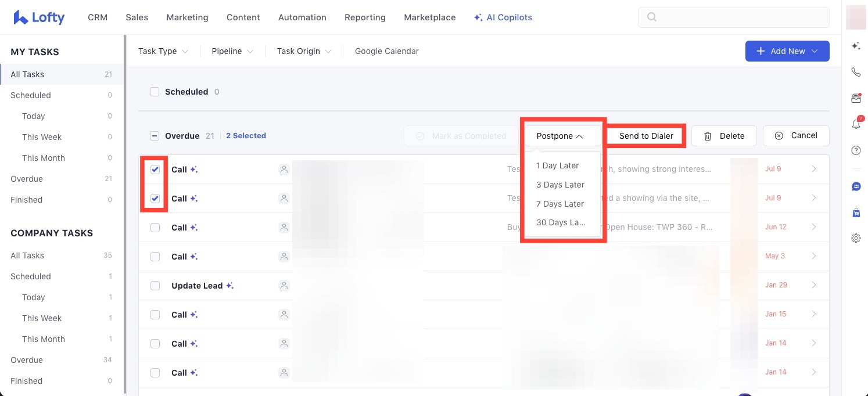Expand the Task Type filter dropdown

pos(163,51)
